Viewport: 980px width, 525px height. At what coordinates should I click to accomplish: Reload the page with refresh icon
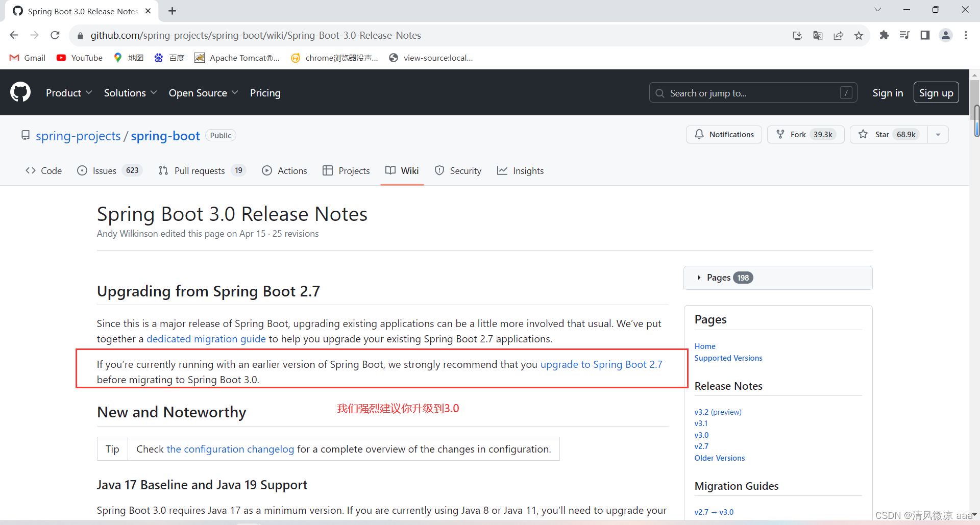55,35
